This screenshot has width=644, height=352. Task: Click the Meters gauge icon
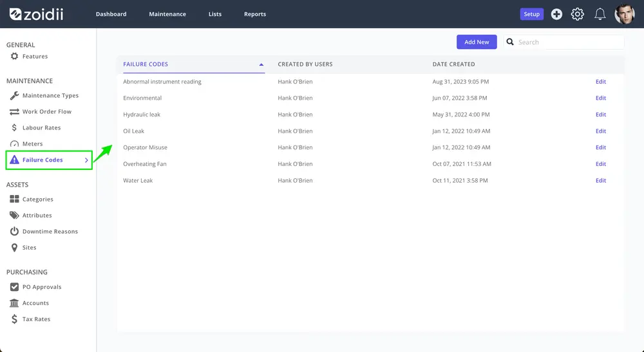[14, 144]
